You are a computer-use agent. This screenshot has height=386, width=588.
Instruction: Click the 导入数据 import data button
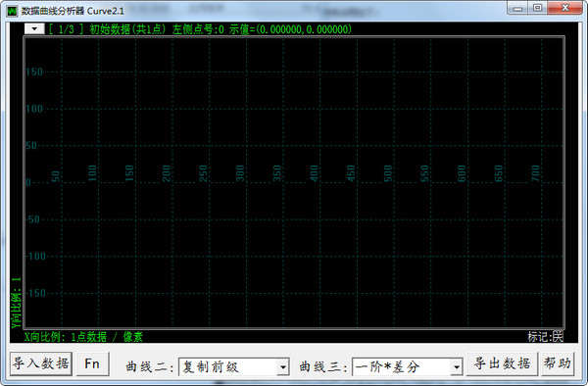(41, 363)
